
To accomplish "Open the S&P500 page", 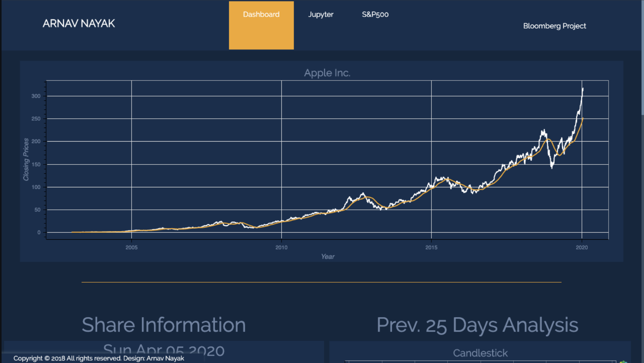I will click(375, 14).
